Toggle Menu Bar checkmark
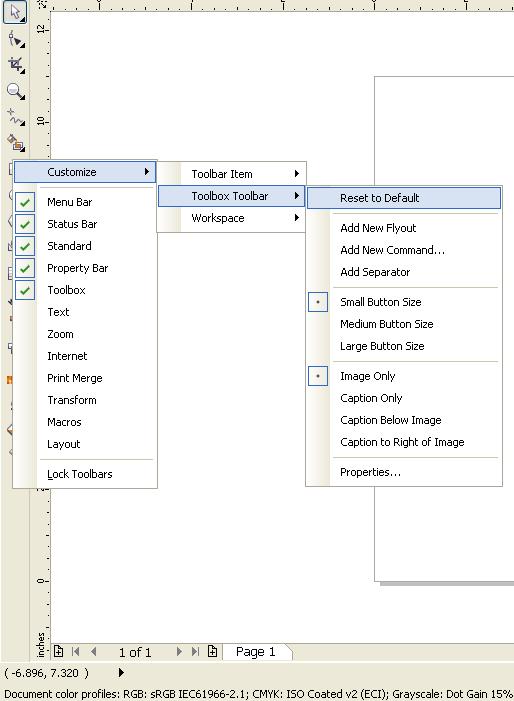This screenshot has width=514, height=701. coord(25,202)
